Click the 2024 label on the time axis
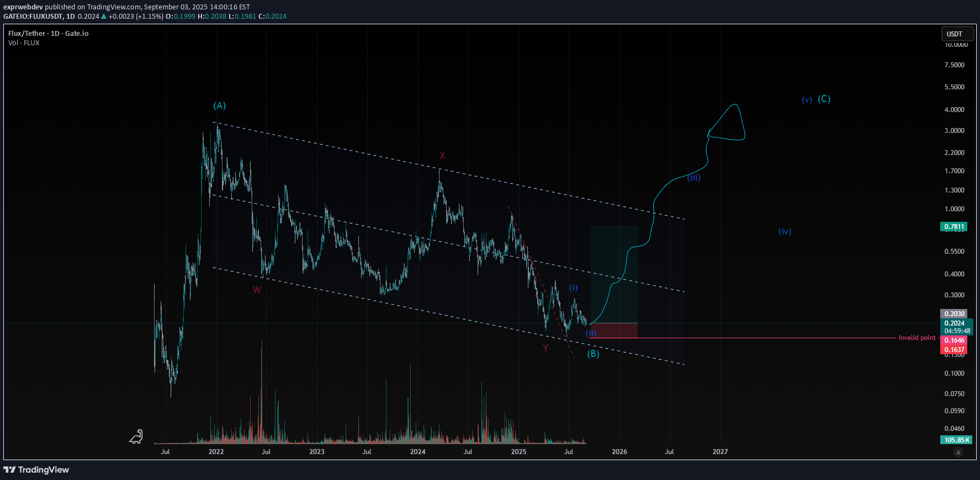 click(x=418, y=452)
